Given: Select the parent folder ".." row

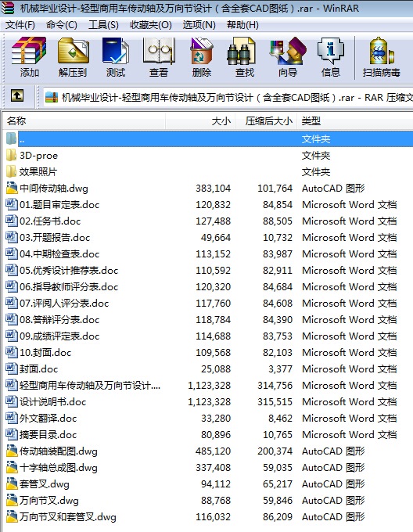Looking at the screenshot, I should (x=208, y=138).
